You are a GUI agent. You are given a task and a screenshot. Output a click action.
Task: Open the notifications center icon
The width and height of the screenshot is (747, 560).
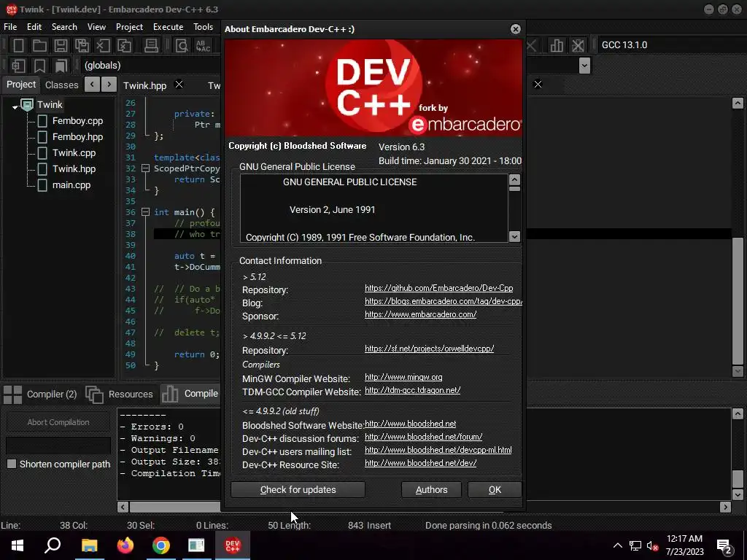point(724,546)
